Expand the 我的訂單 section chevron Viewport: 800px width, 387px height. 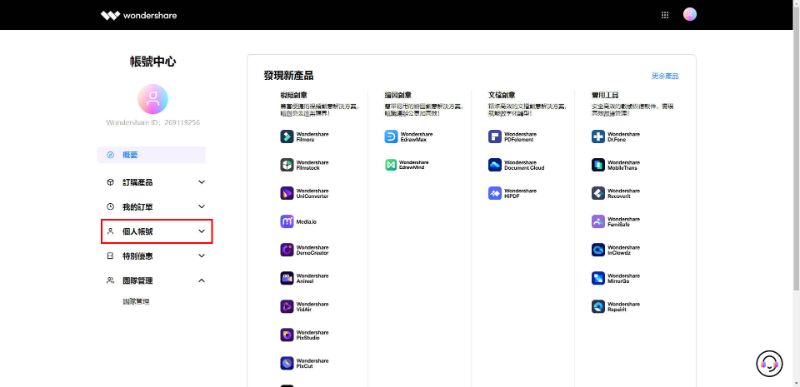[x=202, y=207]
